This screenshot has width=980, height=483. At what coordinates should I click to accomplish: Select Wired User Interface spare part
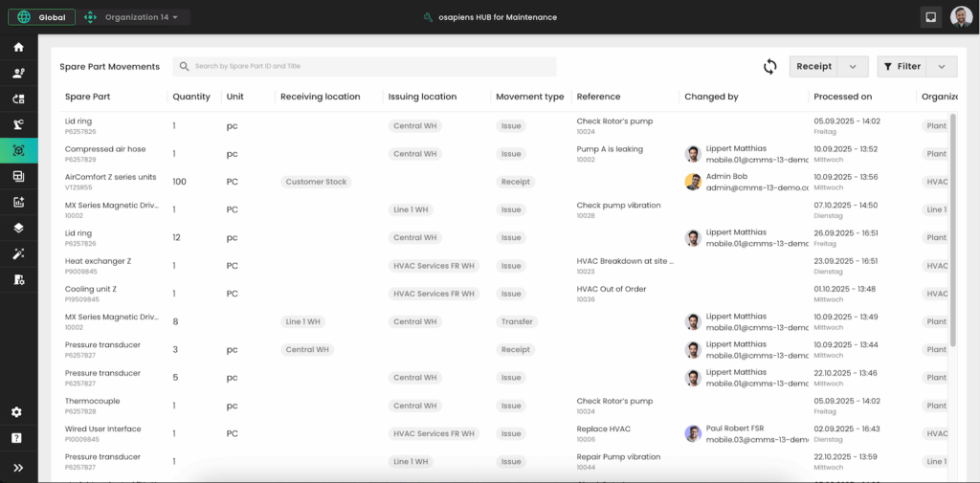(x=102, y=429)
